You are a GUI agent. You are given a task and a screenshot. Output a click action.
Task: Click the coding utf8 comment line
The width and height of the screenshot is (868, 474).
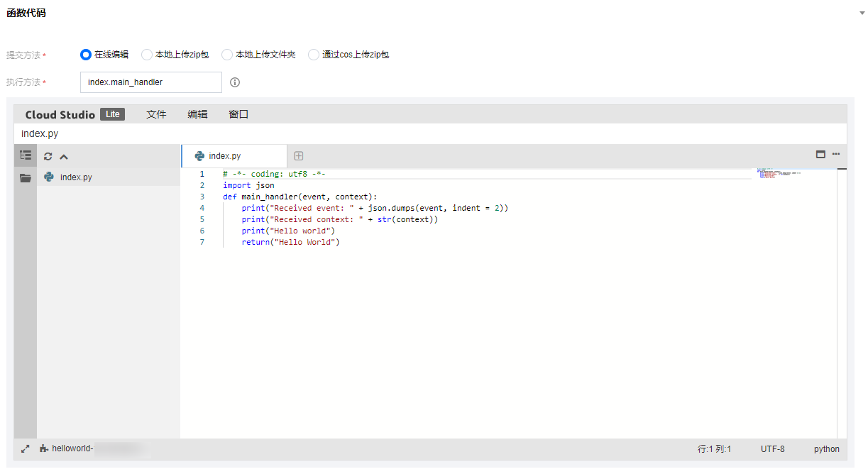274,174
